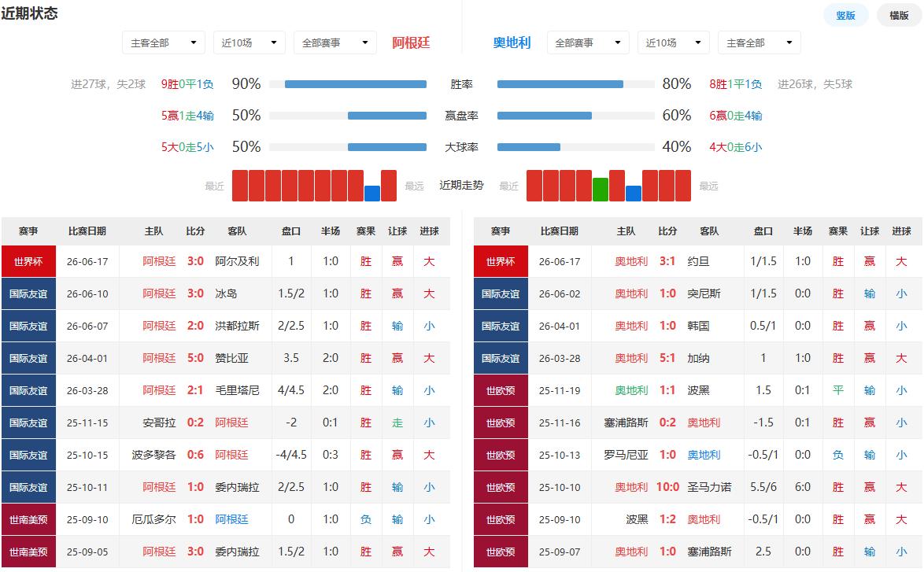Click date 26-06-07 in Argentina table

(x=87, y=326)
